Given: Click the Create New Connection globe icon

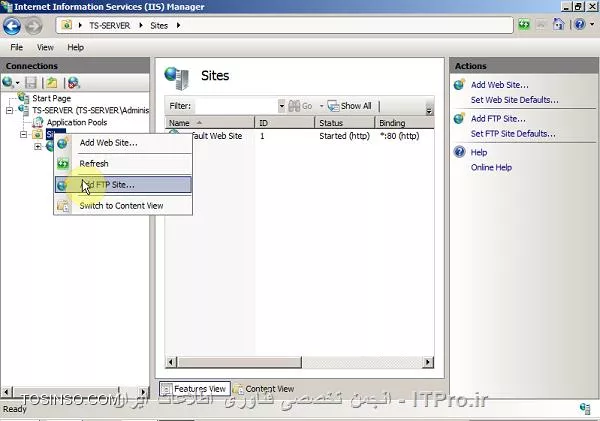Looking at the screenshot, I should coord(8,82).
